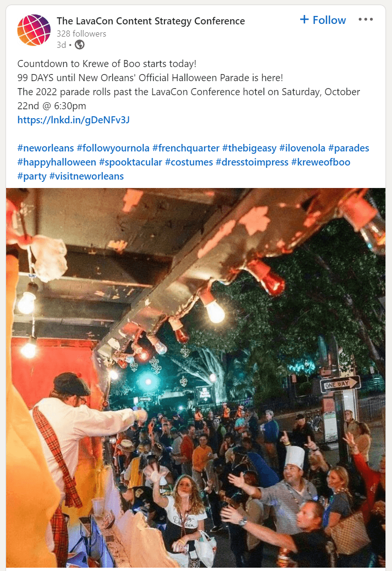
Task: Open the #visitneworleans hashtag
Action: point(87,176)
